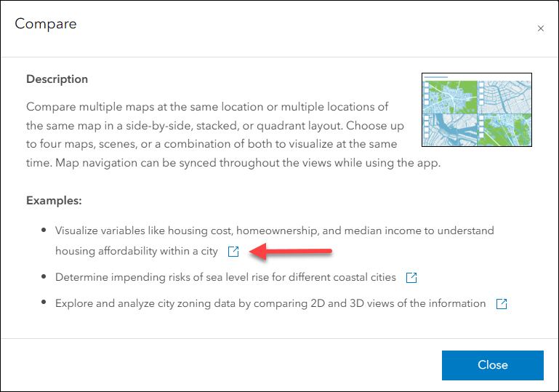Select the bottom-right green map in the preview
The height and width of the screenshot is (392, 559).
pyautogui.click(x=506, y=128)
